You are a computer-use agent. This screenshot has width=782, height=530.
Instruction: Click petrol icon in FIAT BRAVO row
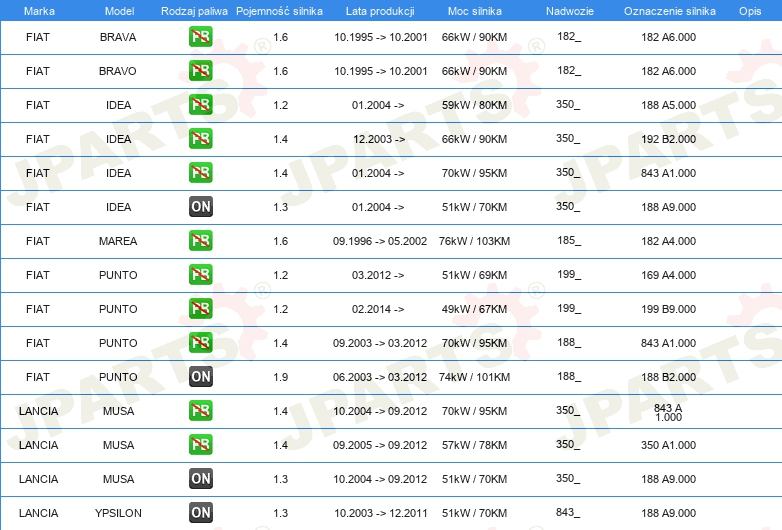[200, 70]
